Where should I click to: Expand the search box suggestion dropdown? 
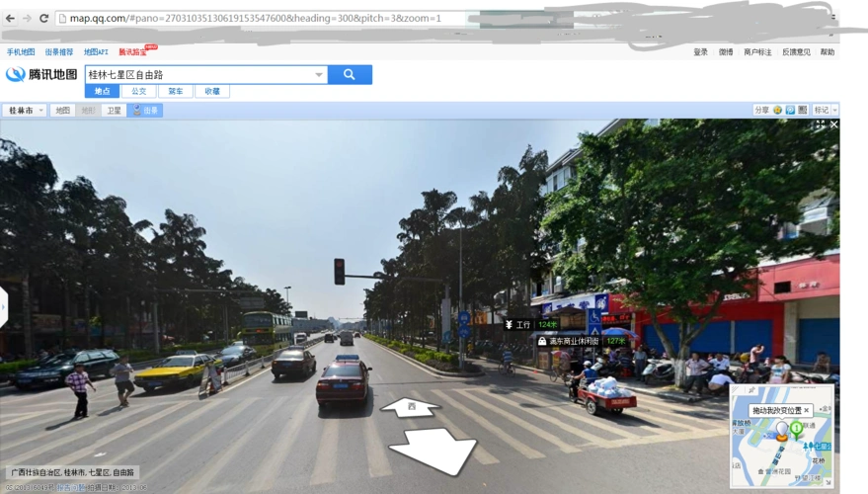click(x=318, y=75)
